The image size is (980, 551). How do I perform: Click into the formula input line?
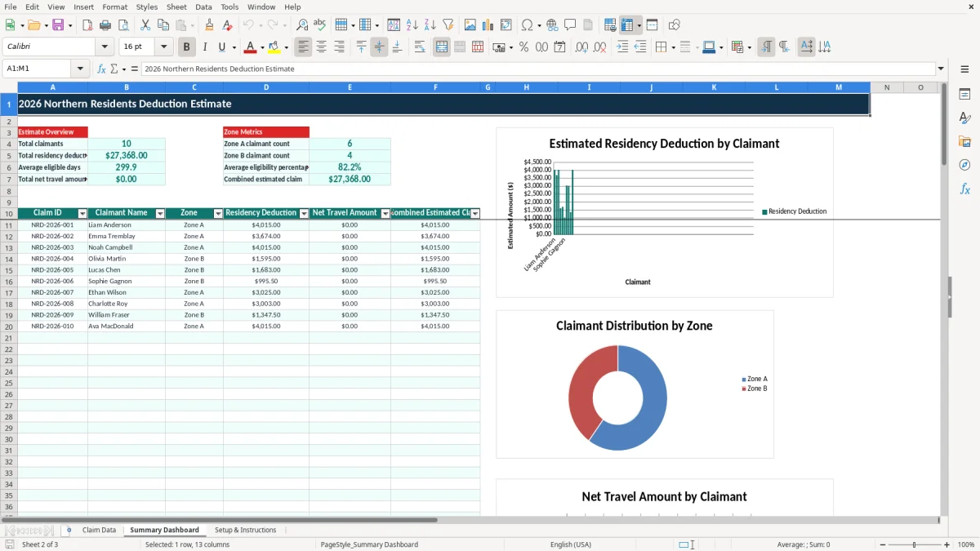click(x=537, y=69)
